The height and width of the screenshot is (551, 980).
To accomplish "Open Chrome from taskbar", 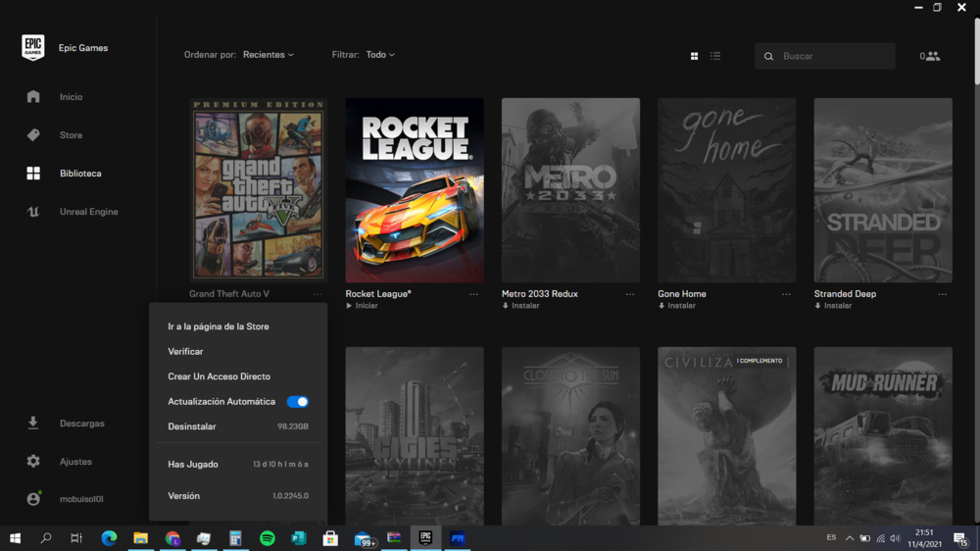I will (x=172, y=538).
